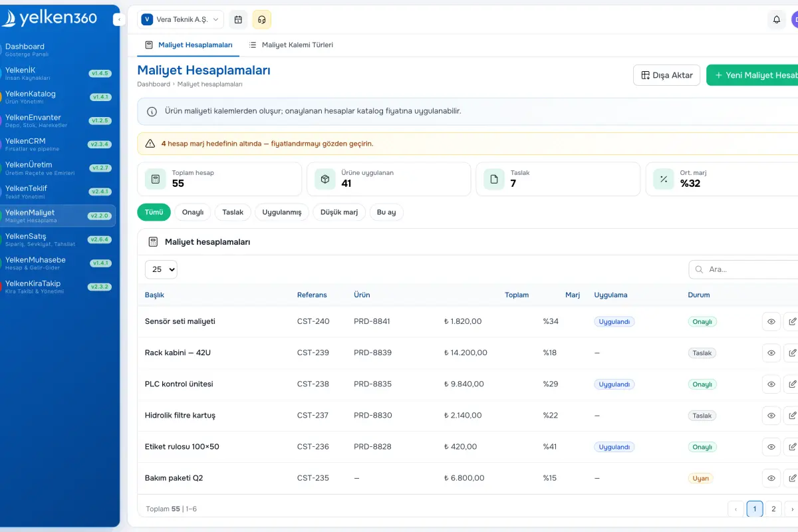Open the calendar icon in top bar
This screenshot has width=798, height=532.
238,19
